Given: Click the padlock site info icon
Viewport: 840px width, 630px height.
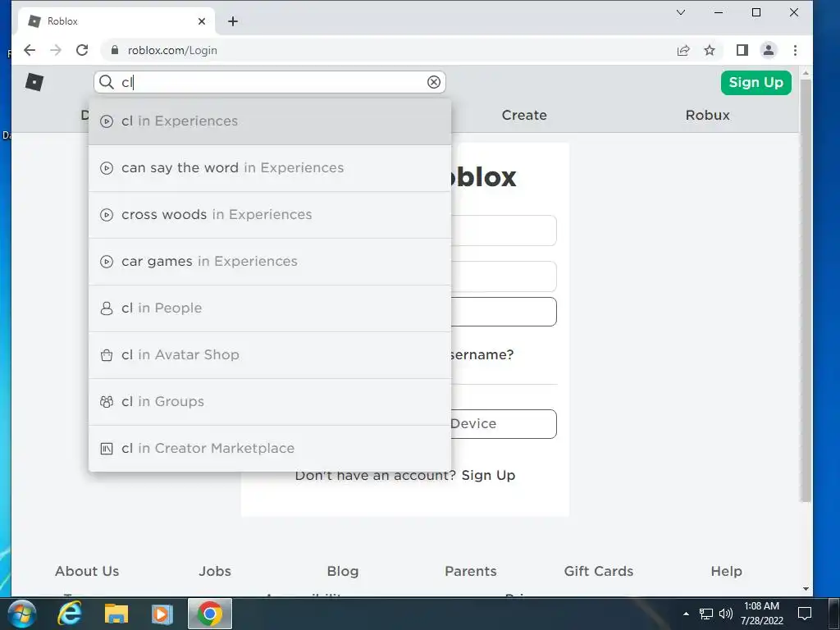Looking at the screenshot, I should coord(115,50).
